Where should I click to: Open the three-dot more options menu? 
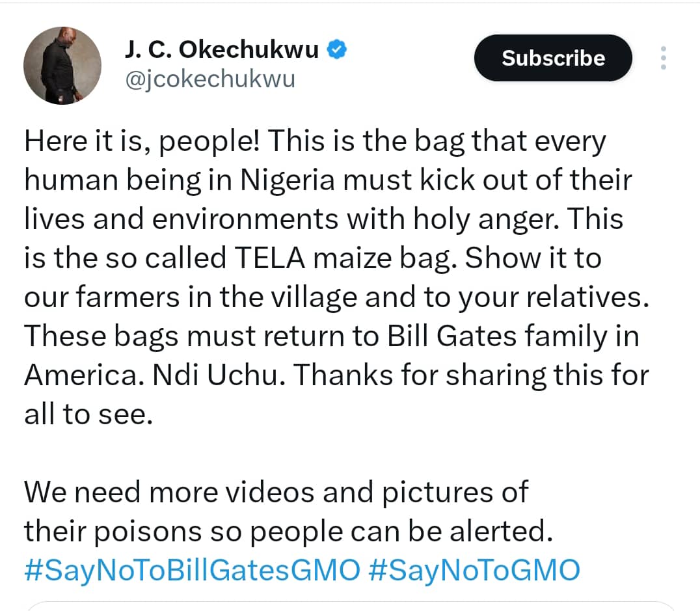[663, 58]
